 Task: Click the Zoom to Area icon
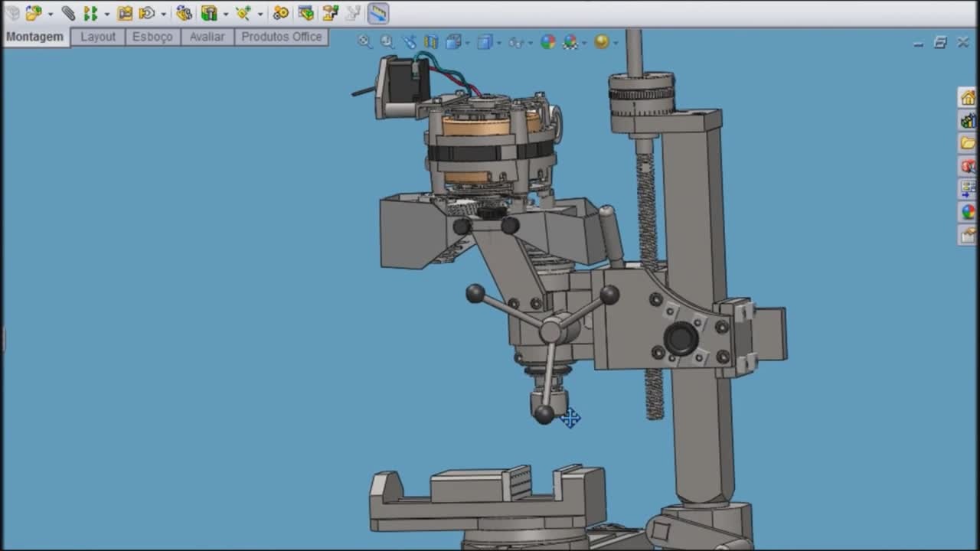coord(387,42)
